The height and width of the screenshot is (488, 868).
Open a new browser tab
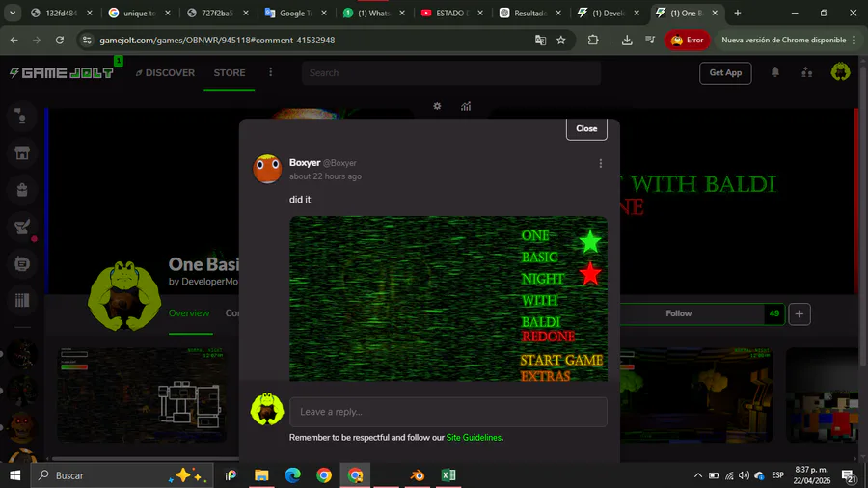pyautogui.click(x=738, y=13)
